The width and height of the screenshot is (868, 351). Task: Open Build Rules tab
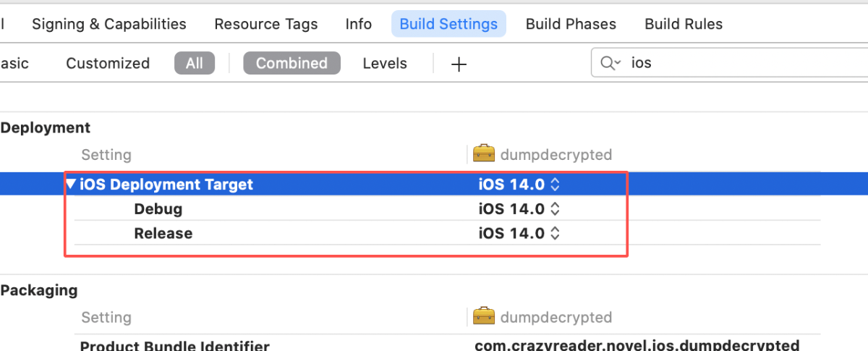click(684, 24)
